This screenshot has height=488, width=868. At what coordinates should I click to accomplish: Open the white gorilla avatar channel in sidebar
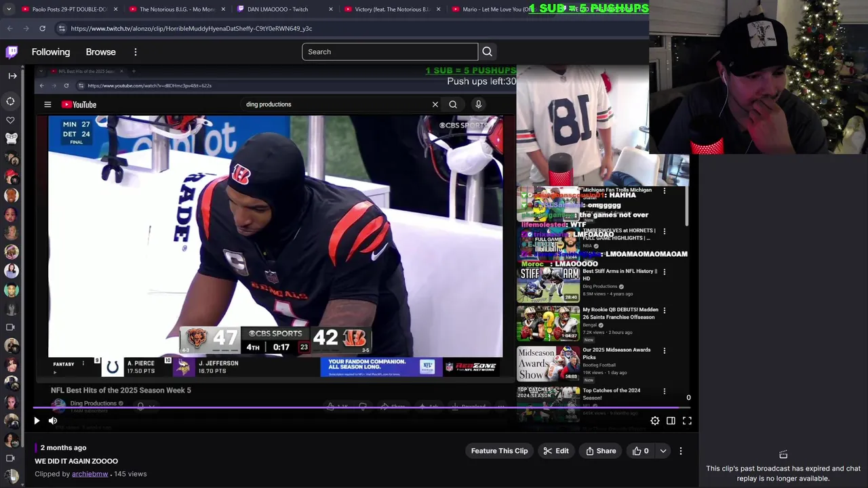[x=11, y=138]
